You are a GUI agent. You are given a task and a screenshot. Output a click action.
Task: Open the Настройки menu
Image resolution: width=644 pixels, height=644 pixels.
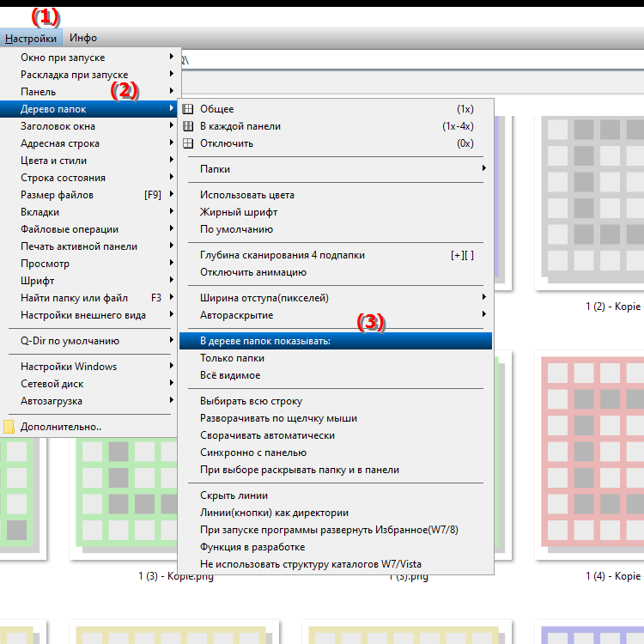pos(31,38)
